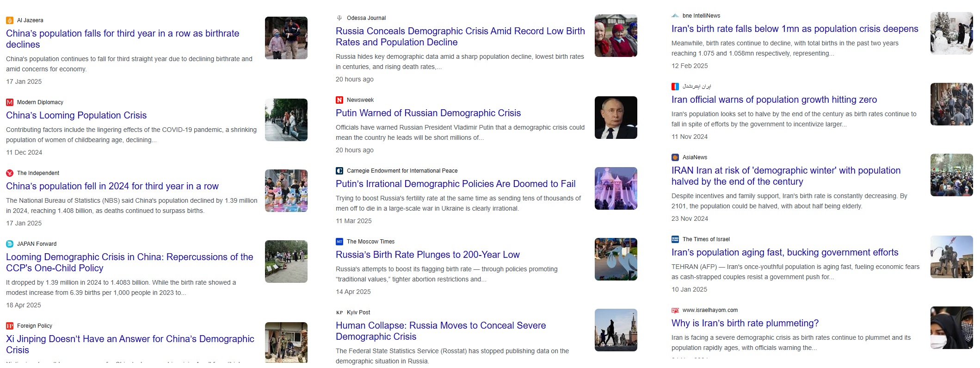980x368 pixels.
Task: Click the Modern Diplomacy source favicon
Action: tap(10, 102)
